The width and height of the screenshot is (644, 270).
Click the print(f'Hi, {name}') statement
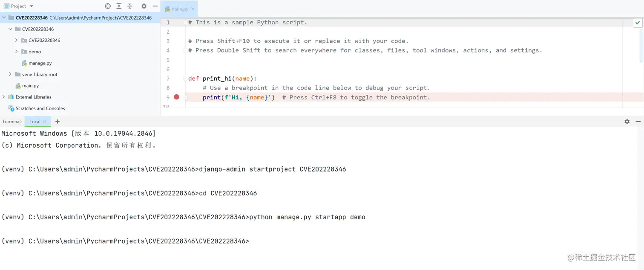239,97
